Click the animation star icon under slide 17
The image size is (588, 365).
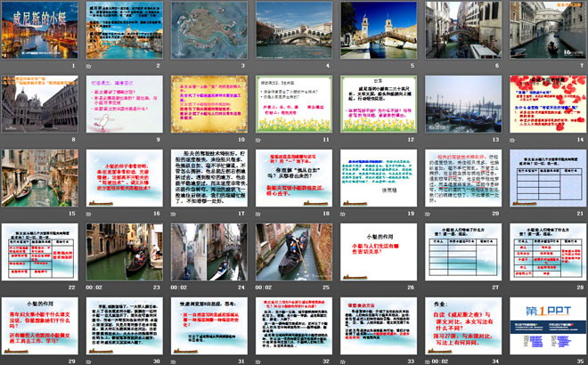[174, 214]
